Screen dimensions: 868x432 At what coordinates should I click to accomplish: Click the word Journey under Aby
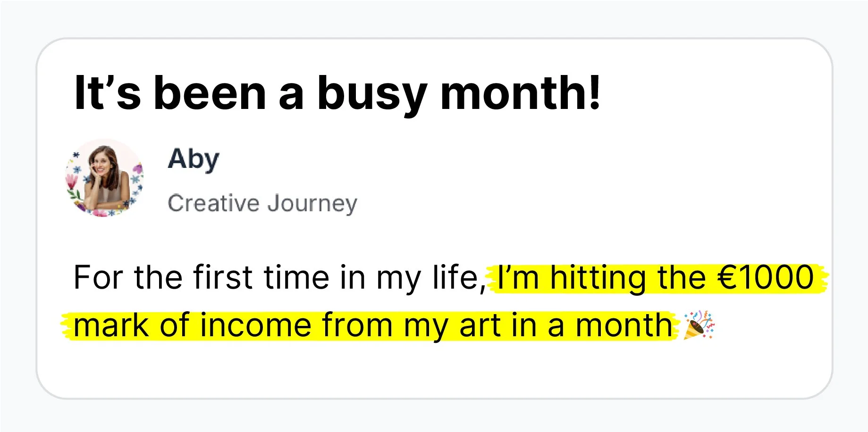312,203
